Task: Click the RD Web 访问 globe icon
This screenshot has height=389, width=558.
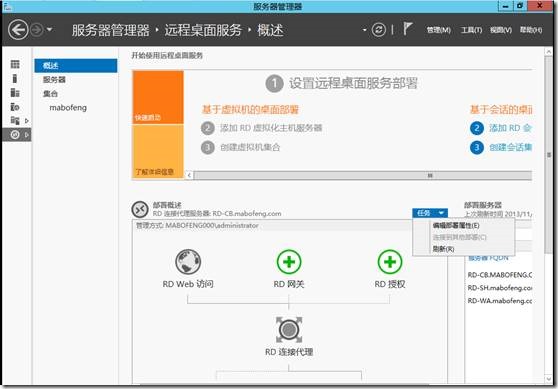Action: point(188,262)
